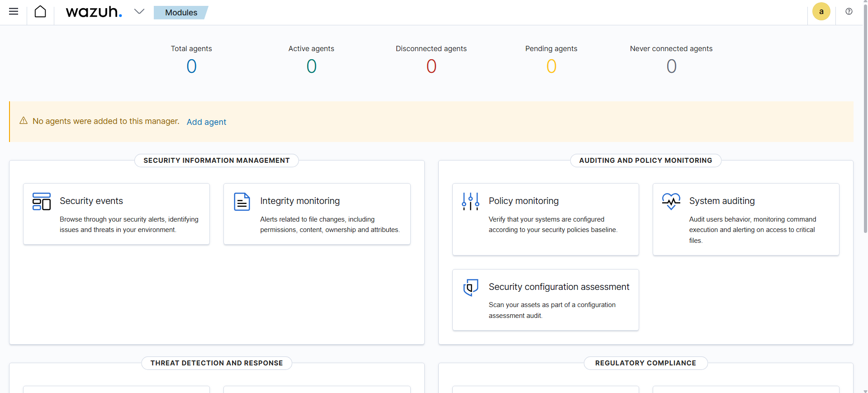Click the System auditing description text
This screenshot has width=868, height=393.
pyautogui.click(x=753, y=230)
